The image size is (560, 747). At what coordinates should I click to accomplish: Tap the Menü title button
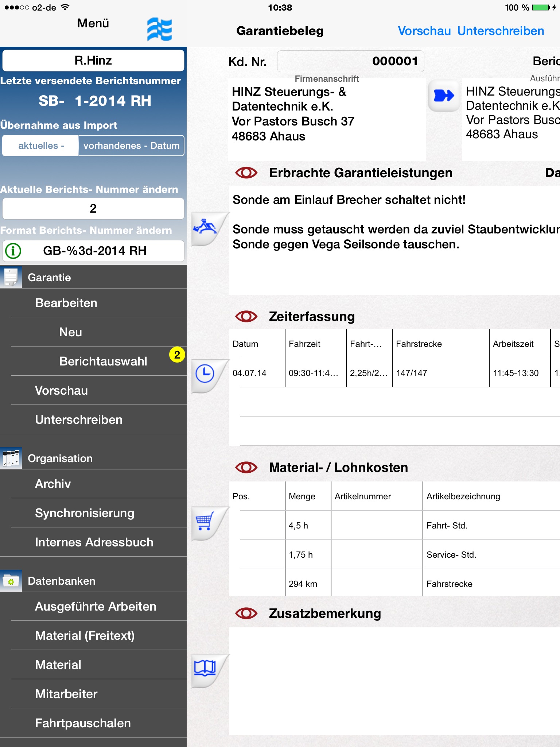click(x=93, y=23)
